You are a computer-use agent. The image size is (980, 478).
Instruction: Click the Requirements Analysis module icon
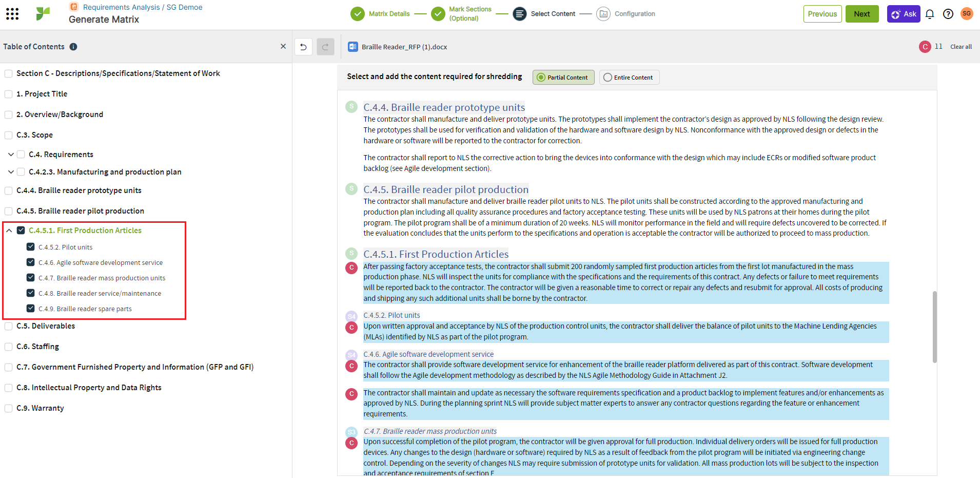click(x=74, y=7)
